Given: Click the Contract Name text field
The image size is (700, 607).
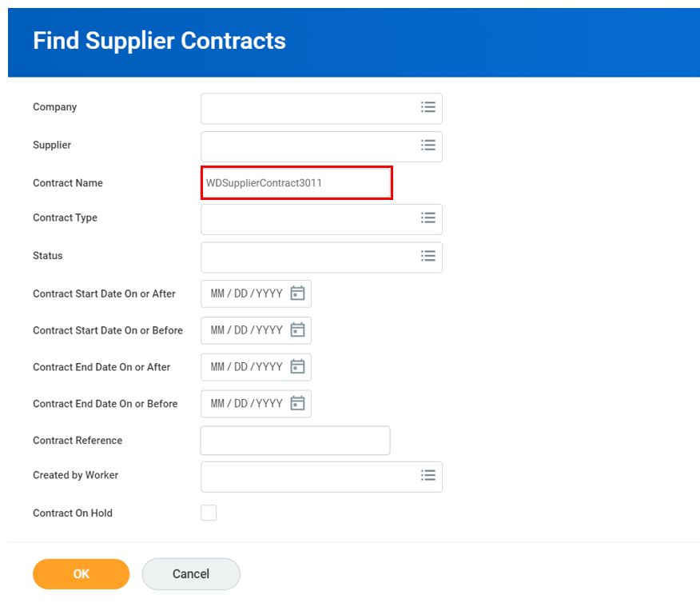Looking at the screenshot, I should click(296, 183).
